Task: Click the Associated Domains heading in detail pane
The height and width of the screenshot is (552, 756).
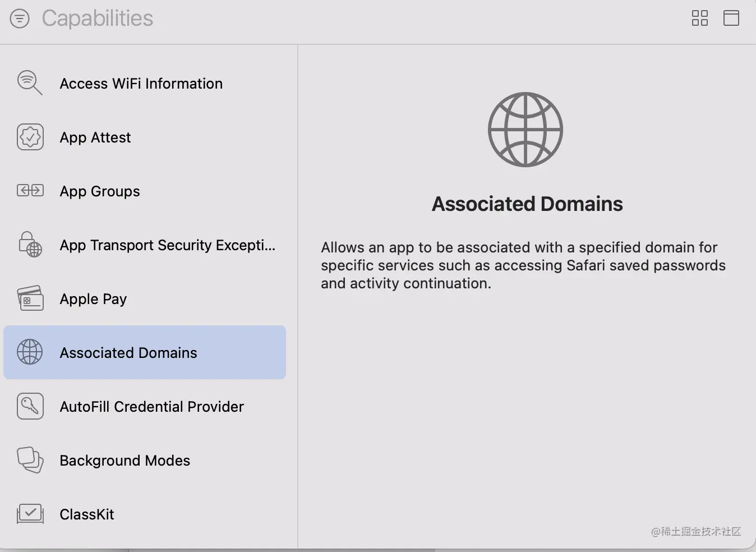Action: tap(527, 204)
